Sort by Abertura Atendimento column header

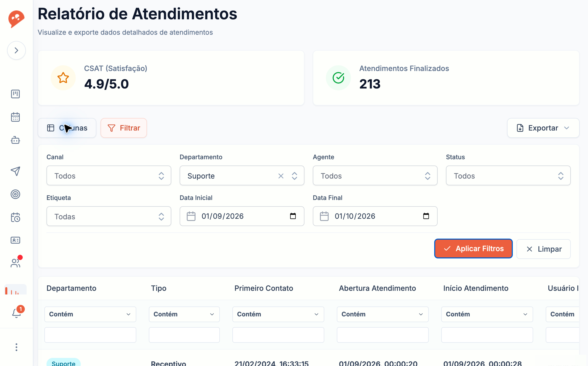click(377, 288)
